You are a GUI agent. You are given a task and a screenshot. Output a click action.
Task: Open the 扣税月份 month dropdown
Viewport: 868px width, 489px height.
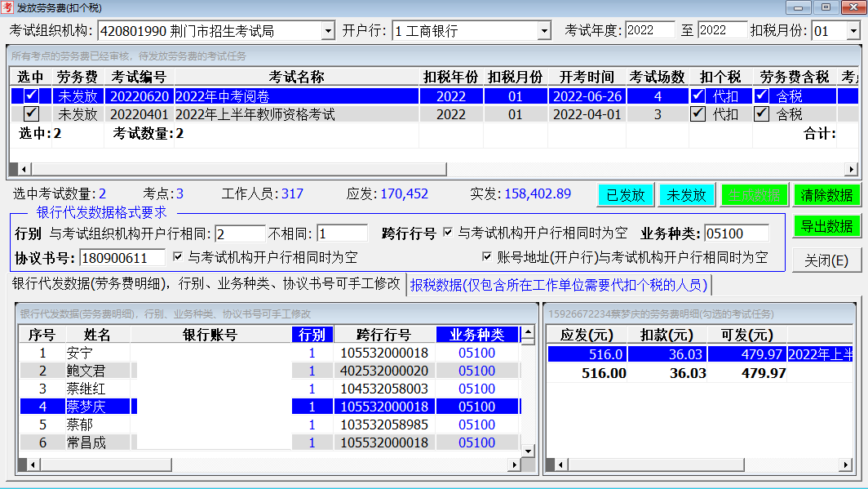[854, 31]
